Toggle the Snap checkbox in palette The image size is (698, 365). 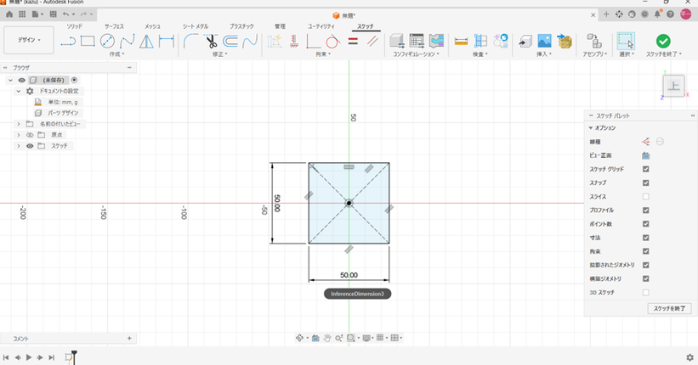pyautogui.click(x=646, y=183)
